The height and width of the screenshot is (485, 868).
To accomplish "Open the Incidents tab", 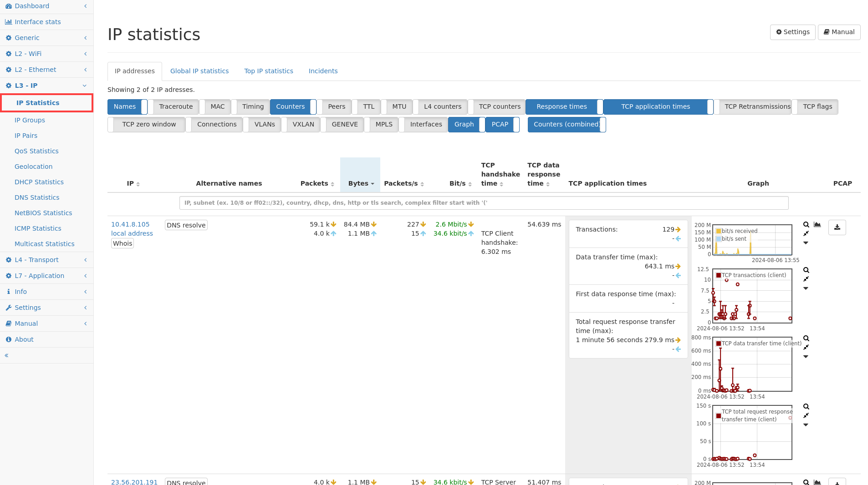I will [x=323, y=71].
